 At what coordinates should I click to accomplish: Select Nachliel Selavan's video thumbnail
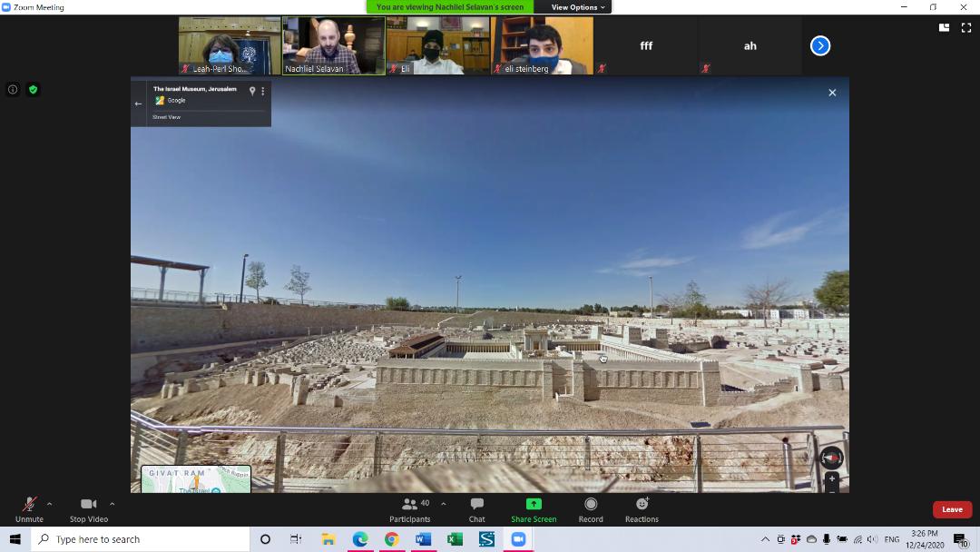pos(333,45)
